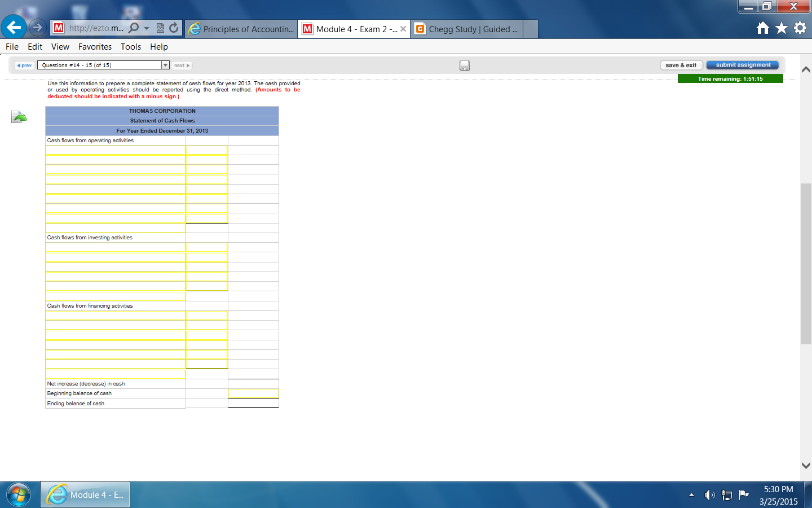Click the speaker icon in system tray
812x508 pixels.
pos(709,494)
